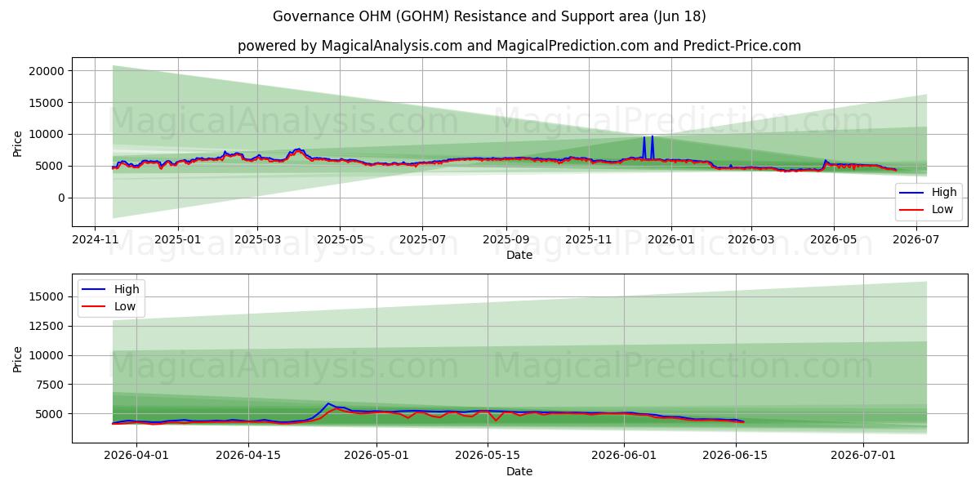Click the top chart 'Price' axis label

coord(18,141)
